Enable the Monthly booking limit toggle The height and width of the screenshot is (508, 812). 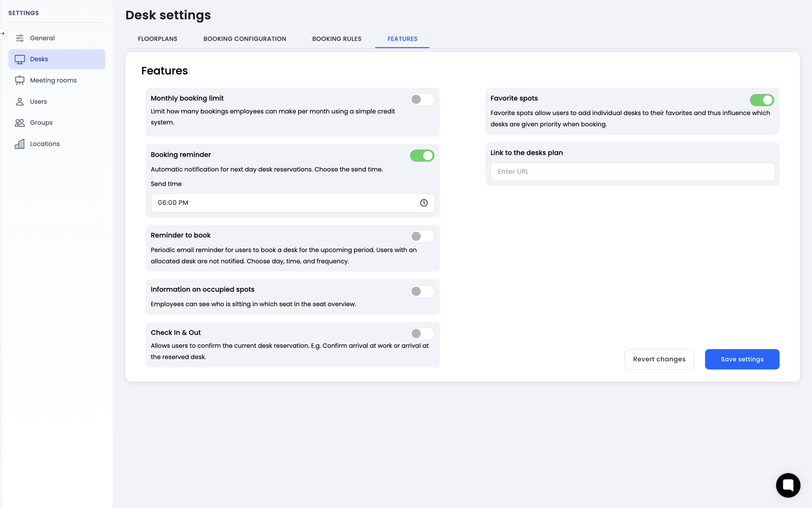[422, 99]
